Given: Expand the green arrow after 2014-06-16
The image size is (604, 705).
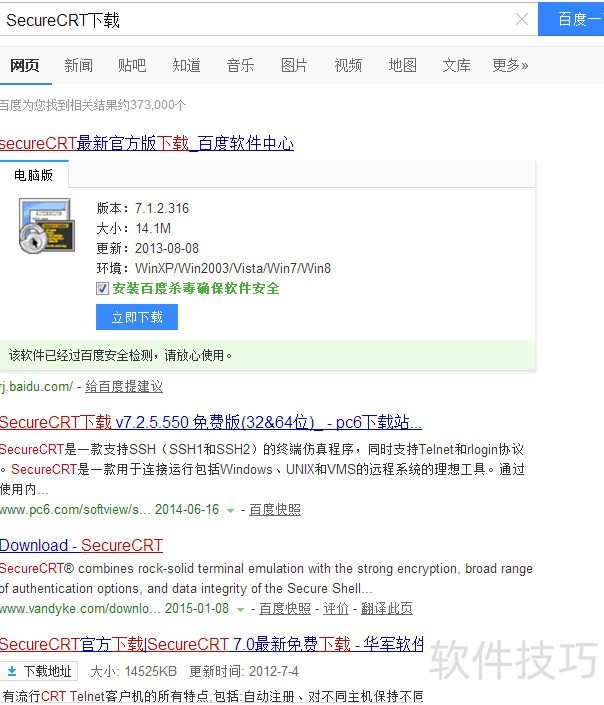Looking at the screenshot, I should 231,510.
